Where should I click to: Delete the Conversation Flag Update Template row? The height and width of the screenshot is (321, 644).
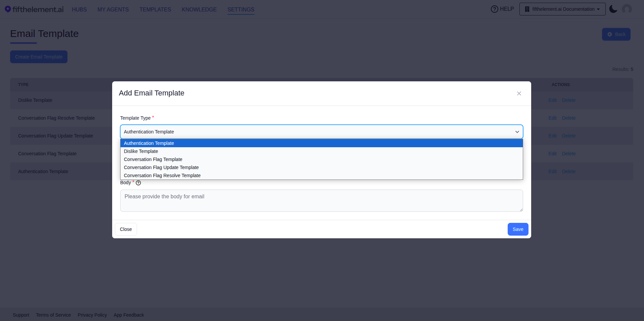pos(569,136)
